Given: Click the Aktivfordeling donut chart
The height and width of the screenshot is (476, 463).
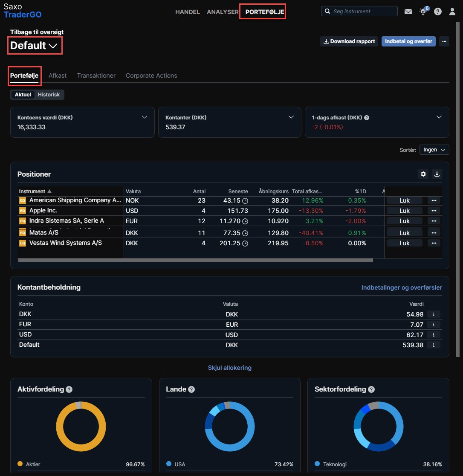Looking at the screenshot, I should (81, 427).
